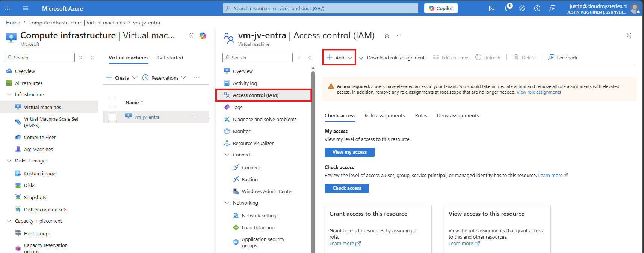The width and height of the screenshot is (644, 253).
Task: Open the Create dropdown
Action: pyautogui.click(x=121, y=78)
